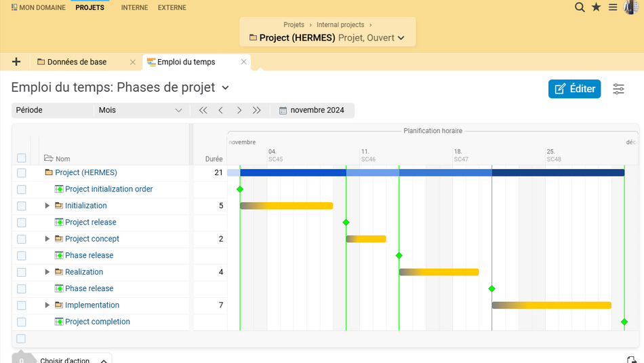
Task: Follow the Projets breadcrumb link
Action: (294, 24)
